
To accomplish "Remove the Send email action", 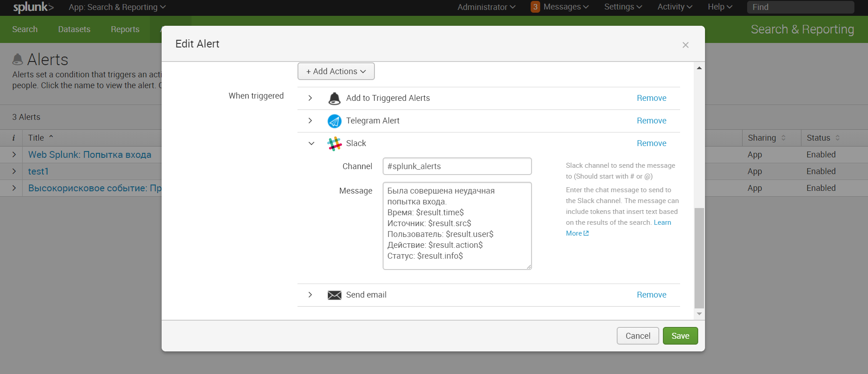I will coord(652,295).
